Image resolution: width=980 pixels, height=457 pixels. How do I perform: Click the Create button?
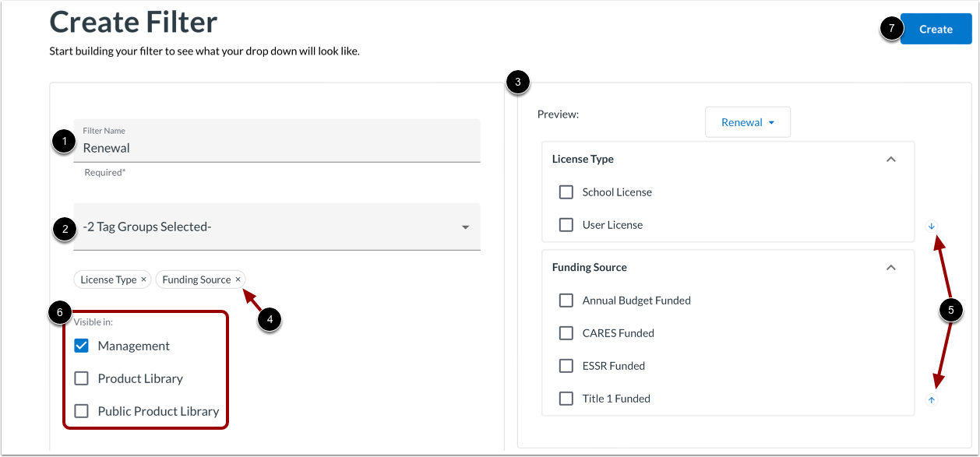[935, 28]
